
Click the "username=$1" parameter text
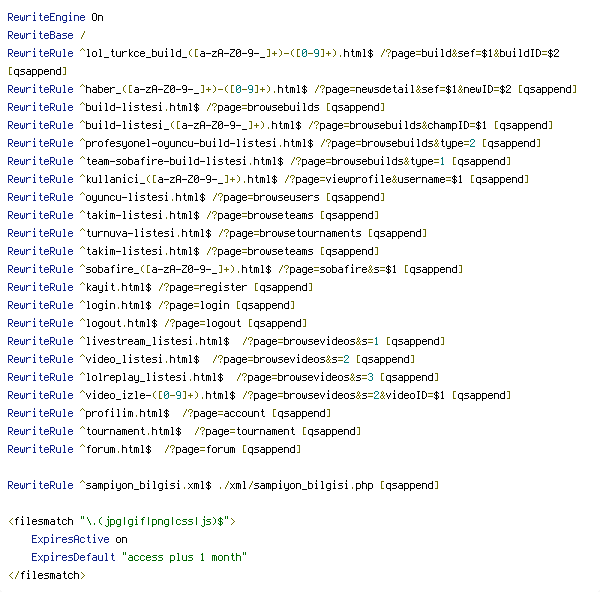click(430, 179)
